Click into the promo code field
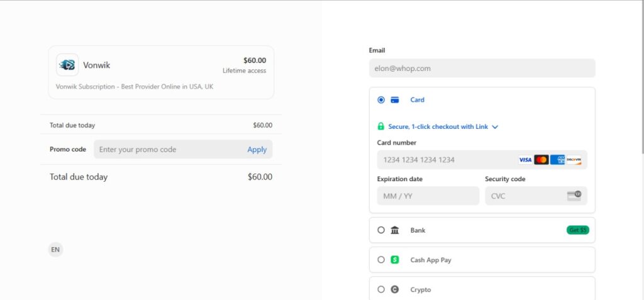Viewport: 644px width, 300px height. tap(167, 150)
